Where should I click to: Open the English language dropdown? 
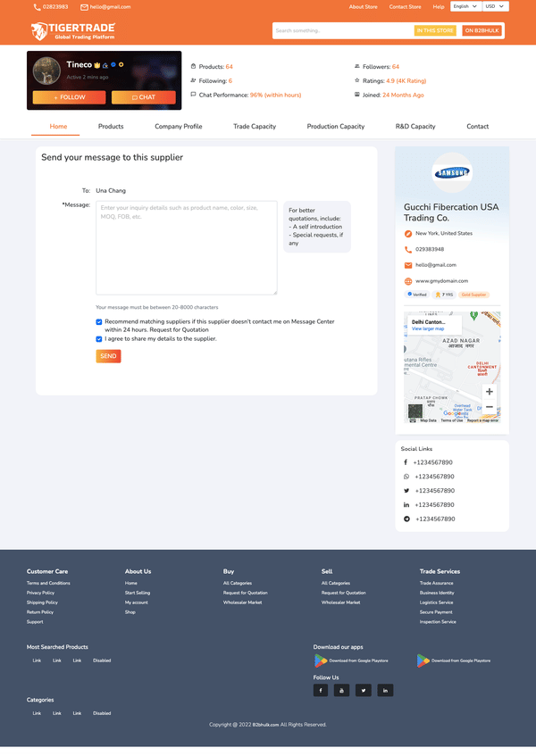465,6
